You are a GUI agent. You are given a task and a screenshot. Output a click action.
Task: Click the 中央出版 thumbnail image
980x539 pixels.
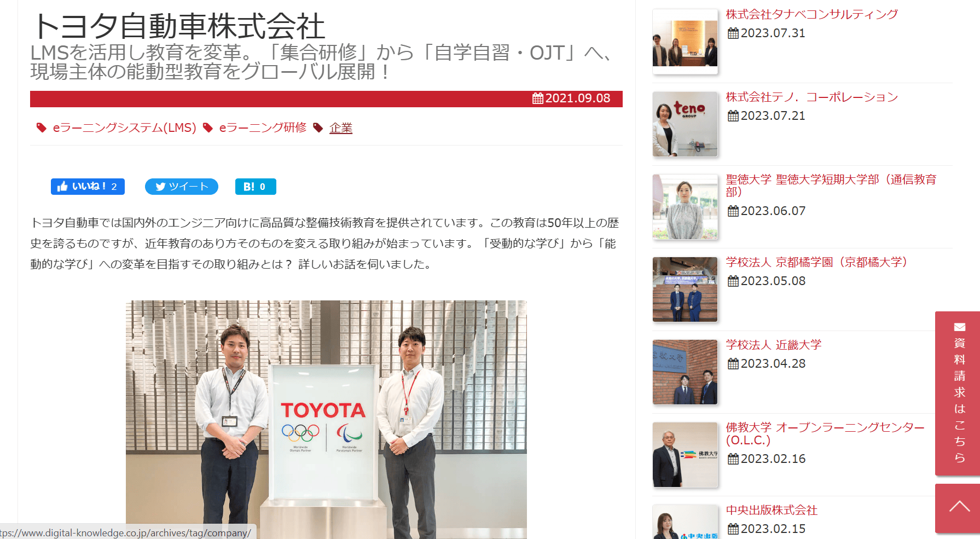(x=685, y=522)
